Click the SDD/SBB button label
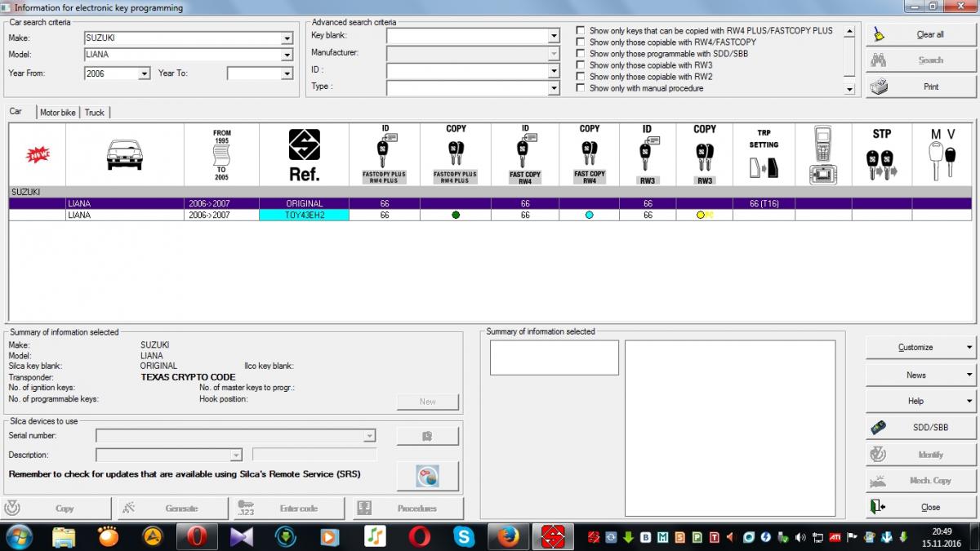The image size is (980, 551). (930, 428)
